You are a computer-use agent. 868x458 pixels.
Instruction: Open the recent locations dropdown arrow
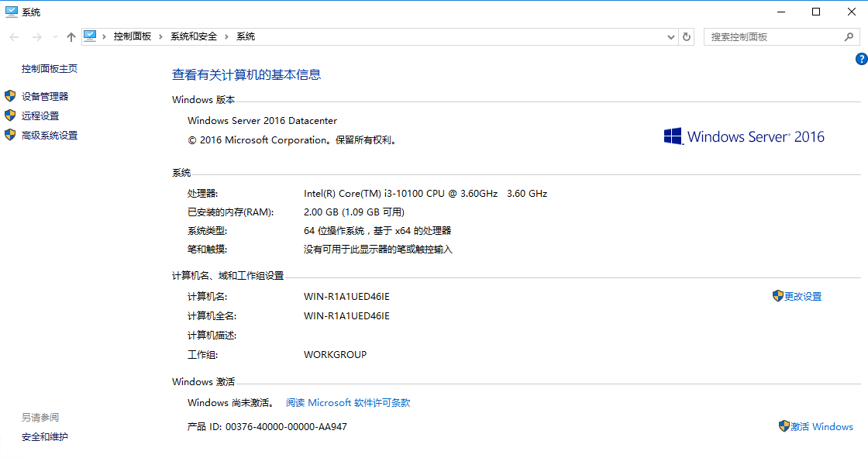(55, 37)
